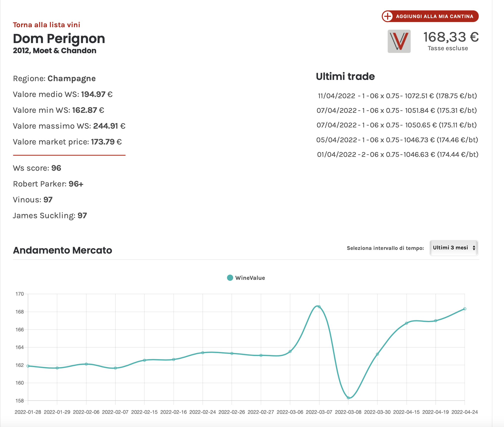The height and width of the screenshot is (427, 504).
Task: Open the Ultimi 3 mesi time interval dropdown
Action: point(454,248)
